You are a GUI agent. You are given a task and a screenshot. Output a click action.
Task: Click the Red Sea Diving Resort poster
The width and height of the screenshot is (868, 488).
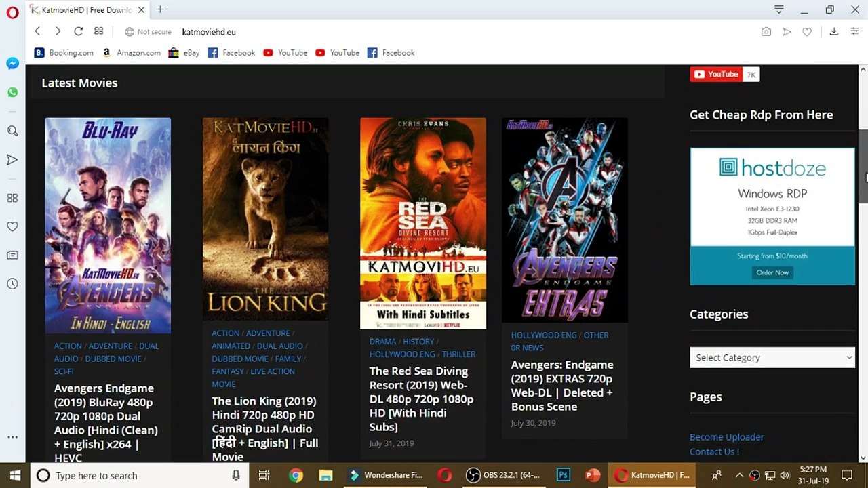[x=423, y=223]
